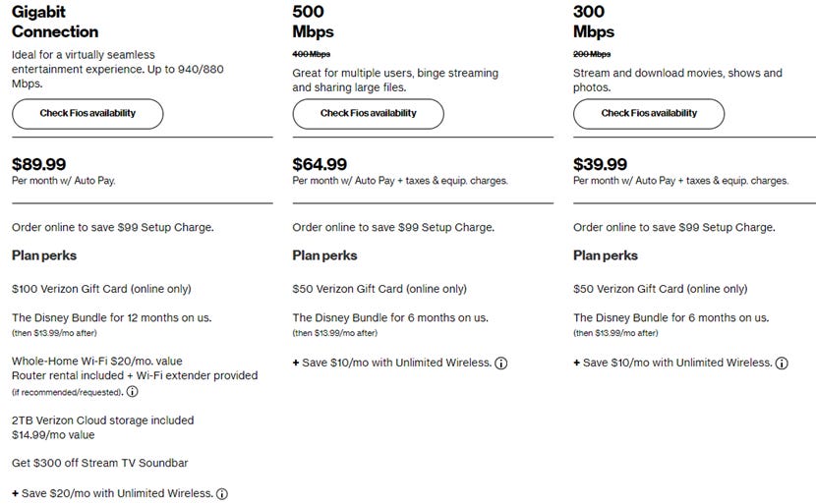Click the $39.99 monthly price
The width and height of the screenshot is (816, 504).
pyautogui.click(x=600, y=164)
